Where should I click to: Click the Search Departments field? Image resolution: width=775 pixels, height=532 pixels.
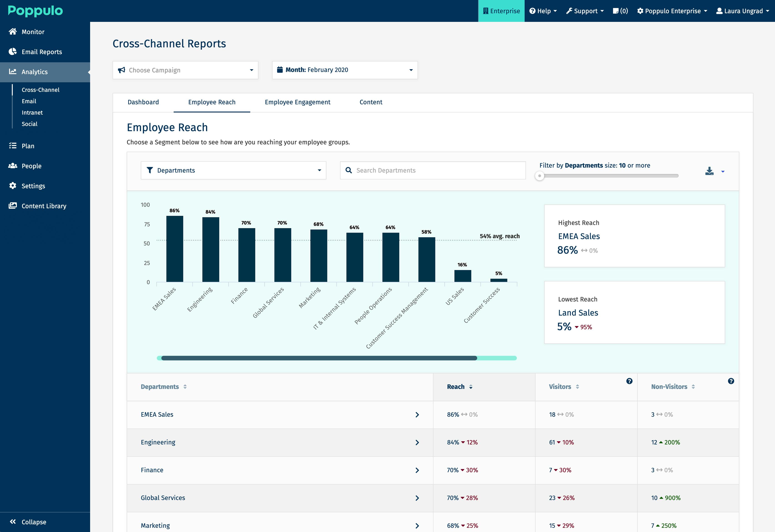pyautogui.click(x=432, y=170)
